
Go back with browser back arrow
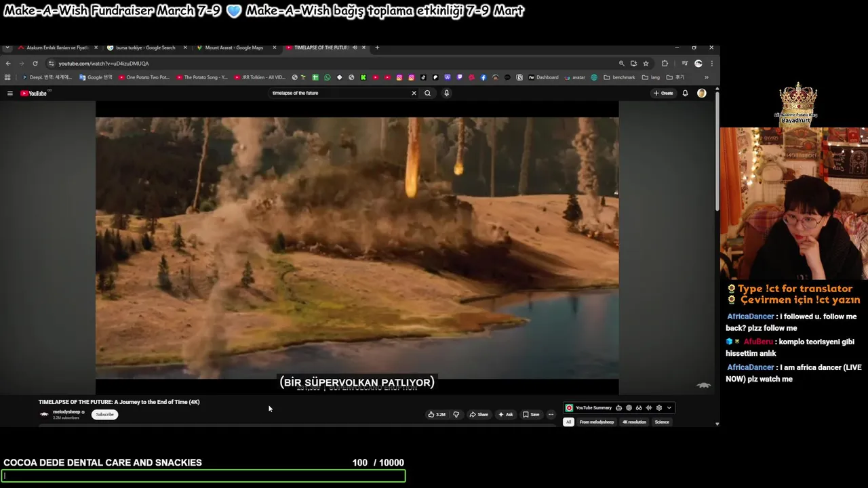coord(8,64)
